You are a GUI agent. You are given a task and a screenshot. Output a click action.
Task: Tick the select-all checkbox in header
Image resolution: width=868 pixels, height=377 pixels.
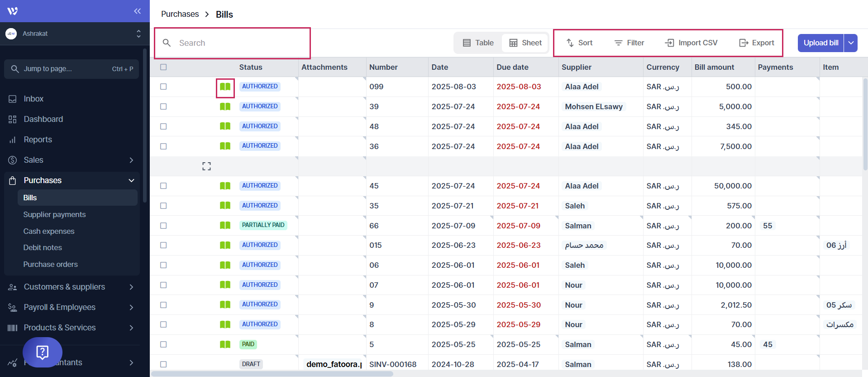(x=163, y=67)
